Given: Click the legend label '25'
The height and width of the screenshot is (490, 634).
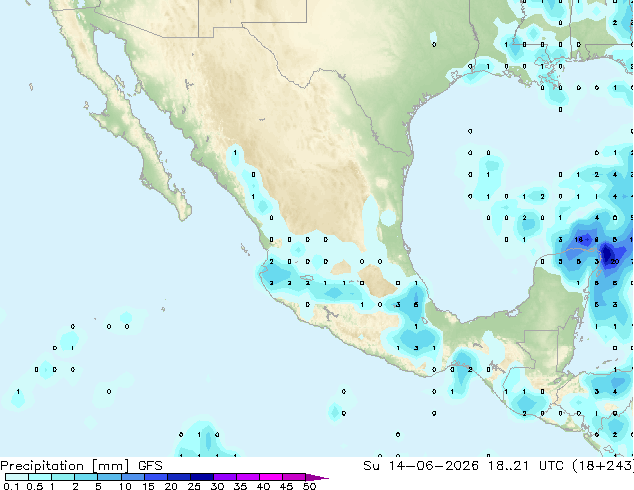Looking at the screenshot, I should click(194, 486).
